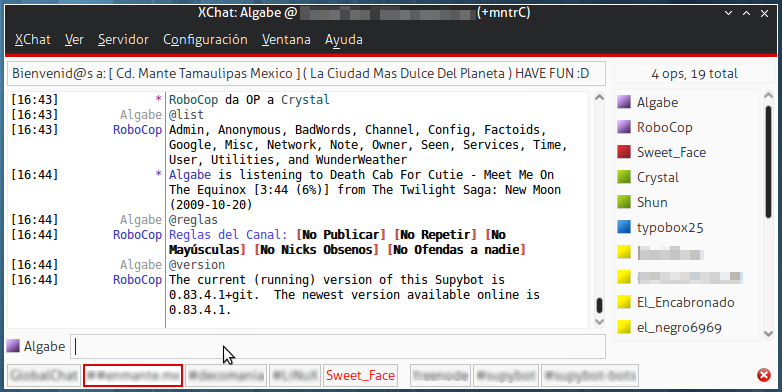Select Algabe in the user list
This screenshot has height=392, width=782.
coord(657,102)
